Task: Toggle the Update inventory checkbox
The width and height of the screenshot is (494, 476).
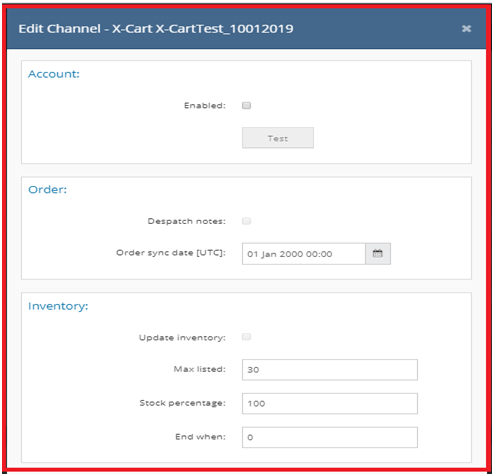Action: pos(246,337)
